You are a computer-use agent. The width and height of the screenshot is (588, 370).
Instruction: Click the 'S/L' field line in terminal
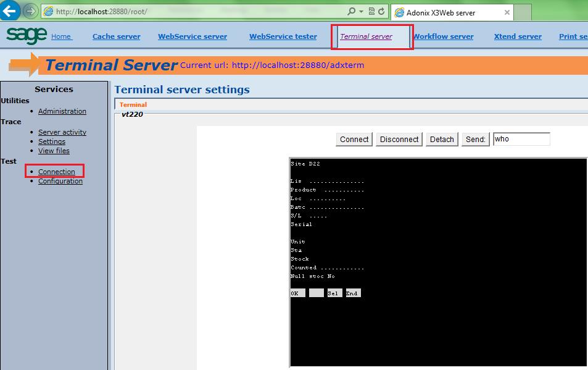pyautogui.click(x=308, y=216)
